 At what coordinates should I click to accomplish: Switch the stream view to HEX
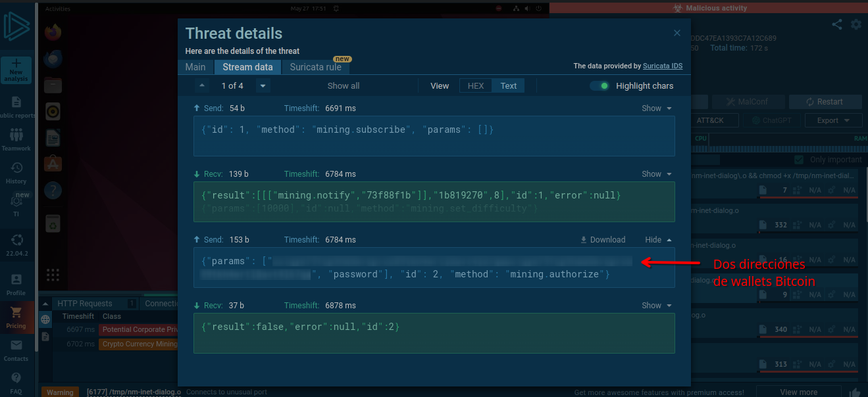pyautogui.click(x=476, y=86)
